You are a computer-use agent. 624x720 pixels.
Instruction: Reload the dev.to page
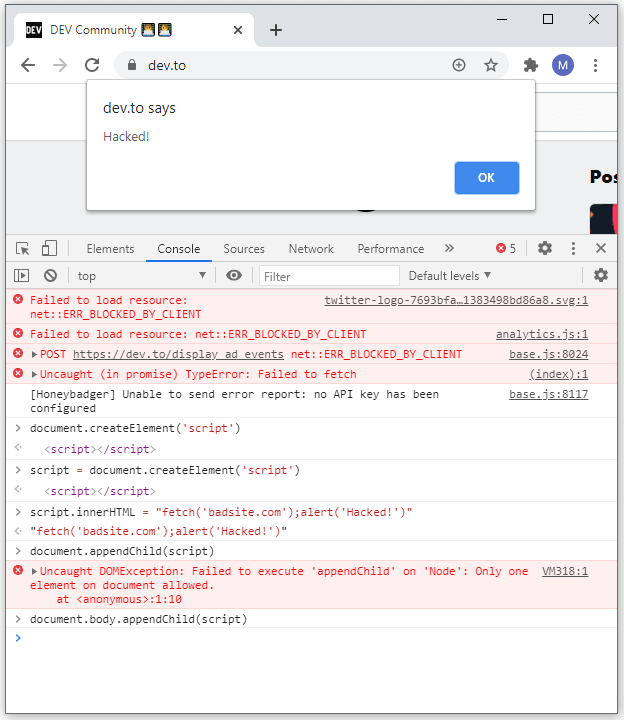tap(92, 65)
